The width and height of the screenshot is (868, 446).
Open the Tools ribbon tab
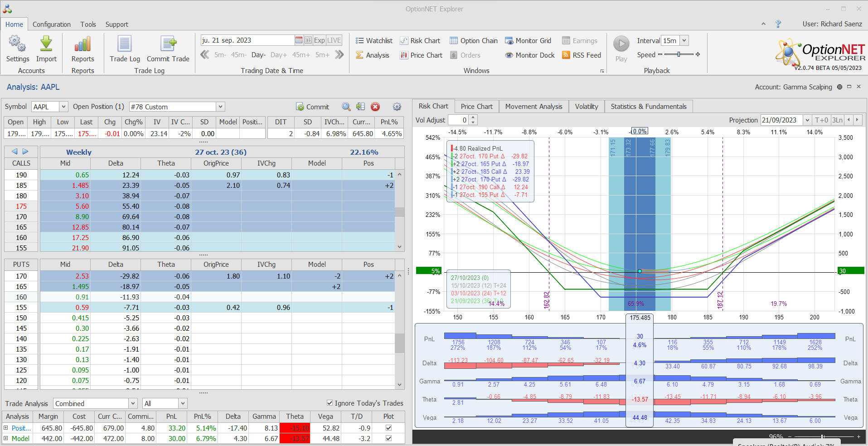click(x=88, y=24)
